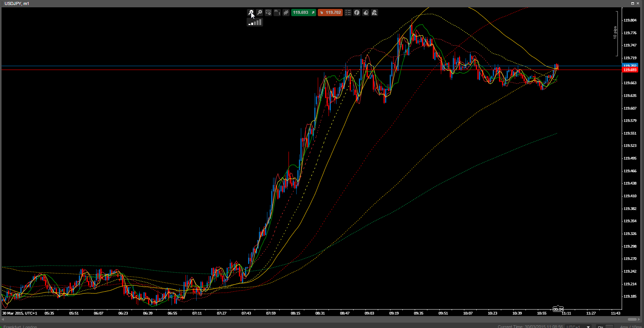Click the cBots robot head icon
Screen dimensions: 644x328
[x=365, y=13]
